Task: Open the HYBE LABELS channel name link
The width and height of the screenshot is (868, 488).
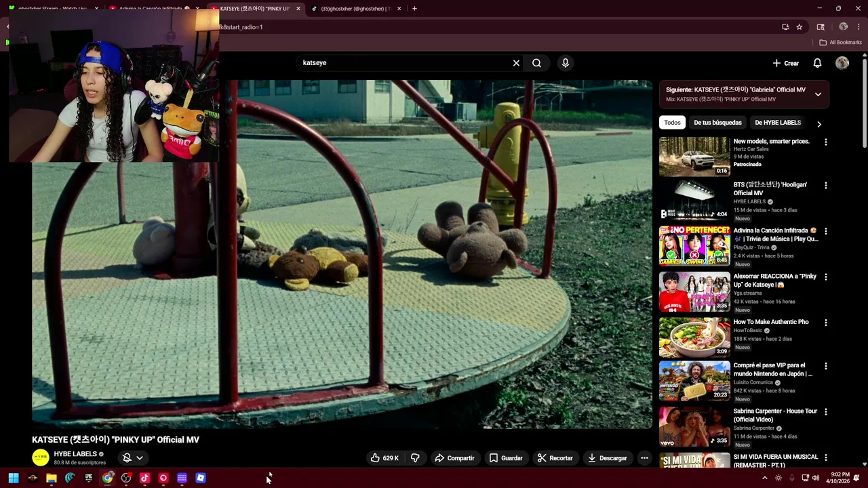Action: (75, 454)
